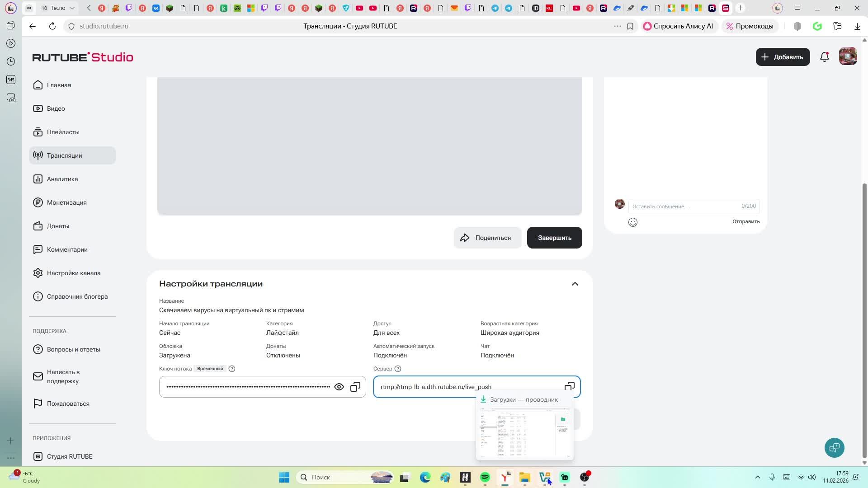Open the user avatar in header
This screenshot has width=868, height=488.
[848, 57]
